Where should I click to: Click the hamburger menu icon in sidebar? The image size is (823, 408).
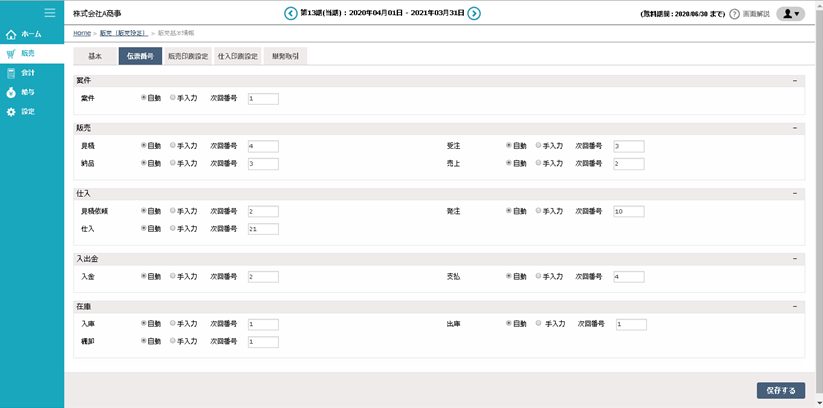click(49, 12)
